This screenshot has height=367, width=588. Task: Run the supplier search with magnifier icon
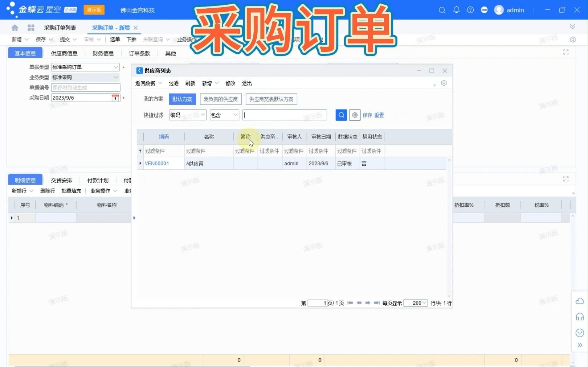click(341, 115)
